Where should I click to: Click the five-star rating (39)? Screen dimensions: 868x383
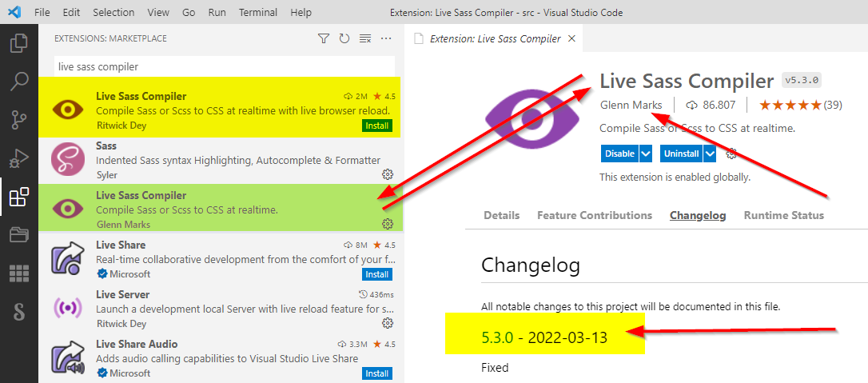coord(801,105)
